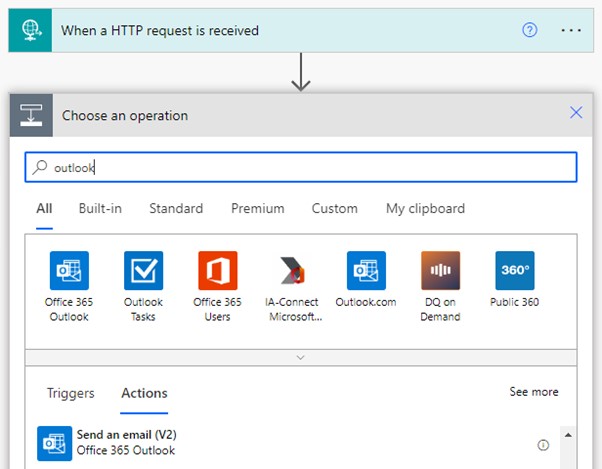Image resolution: width=602 pixels, height=469 pixels.
Task: Switch to the Triggers tab
Action: click(x=71, y=393)
